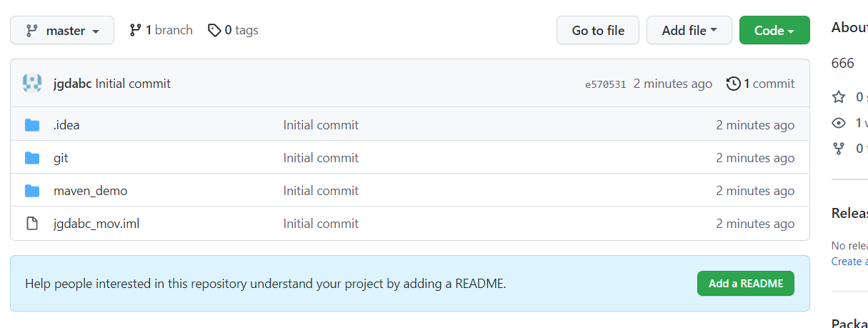This screenshot has width=868, height=328.
Task: Click the Go to file button
Action: click(x=598, y=30)
